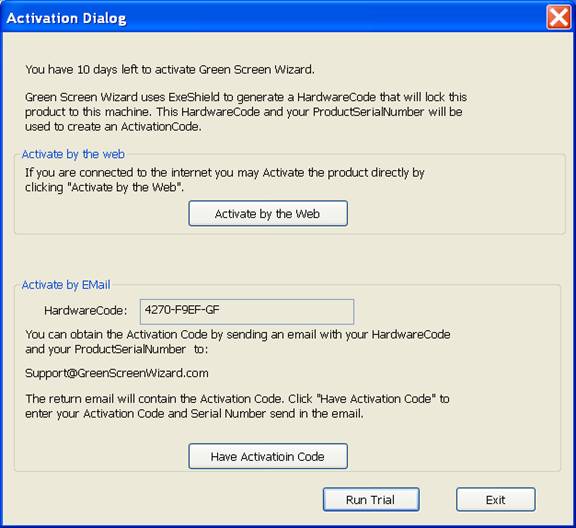
Task: Select the "Activate by the web" group heading
Action: coord(73,154)
